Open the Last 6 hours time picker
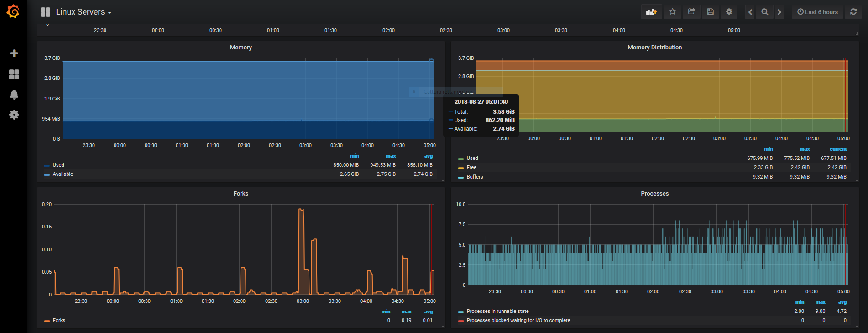 tap(817, 12)
